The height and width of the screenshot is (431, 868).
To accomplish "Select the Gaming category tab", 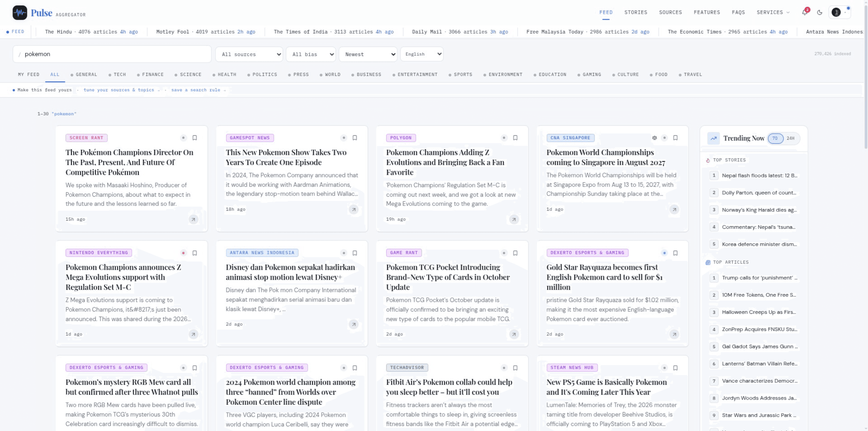I will click(x=589, y=75).
